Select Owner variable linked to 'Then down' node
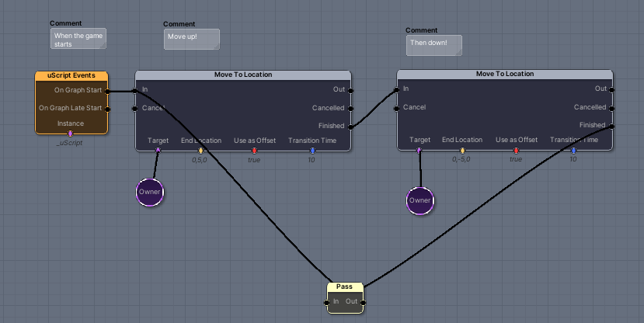The height and width of the screenshot is (323, 644). 419,200
